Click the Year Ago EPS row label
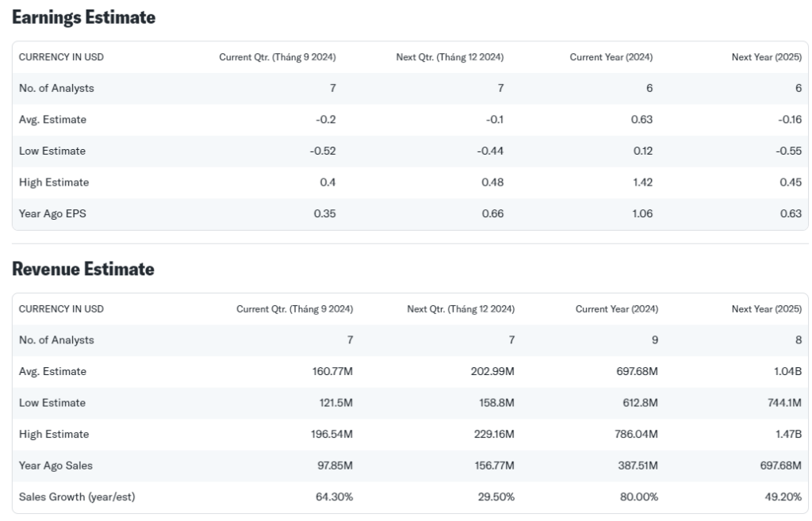 [52, 214]
